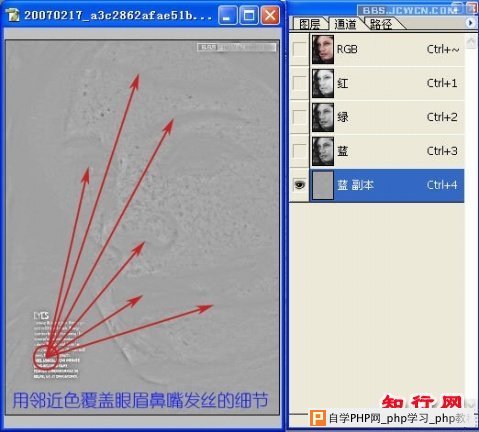This screenshot has width=479, height=432.
Task: Click the 蓝 副本 channel thumbnail
Action: pyautogui.click(x=323, y=185)
